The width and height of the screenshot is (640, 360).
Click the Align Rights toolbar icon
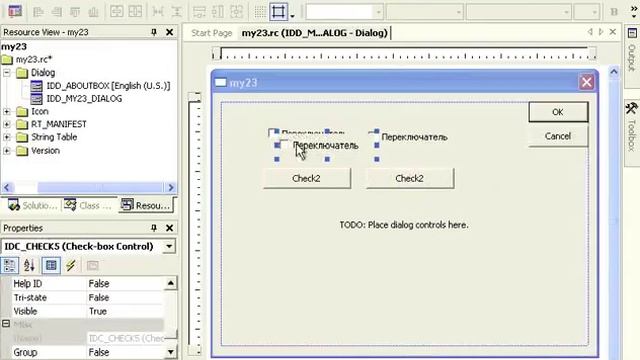pyautogui.click(x=57, y=11)
